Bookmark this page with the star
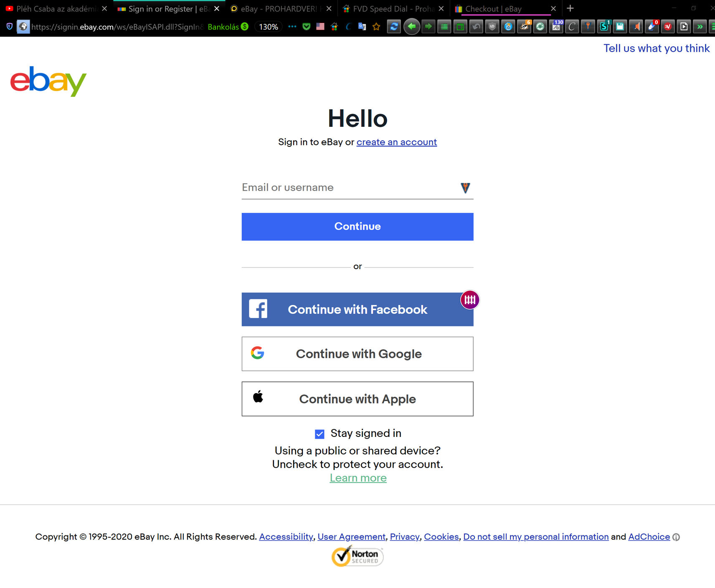715x588 pixels. [x=376, y=27]
